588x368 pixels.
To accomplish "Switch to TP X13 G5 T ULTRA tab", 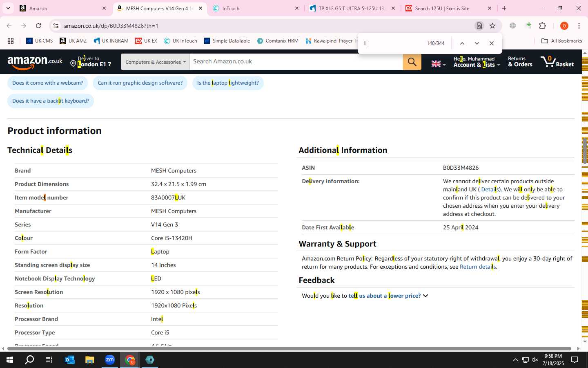I will pos(352,8).
